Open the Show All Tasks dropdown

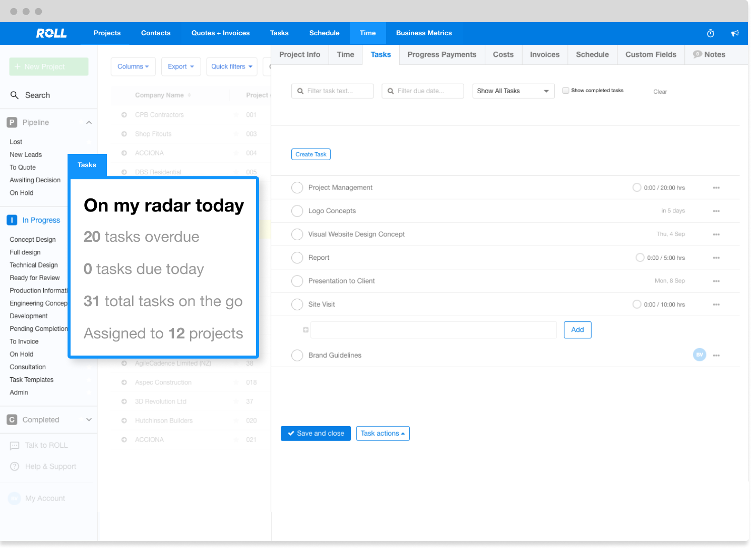(x=513, y=91)
